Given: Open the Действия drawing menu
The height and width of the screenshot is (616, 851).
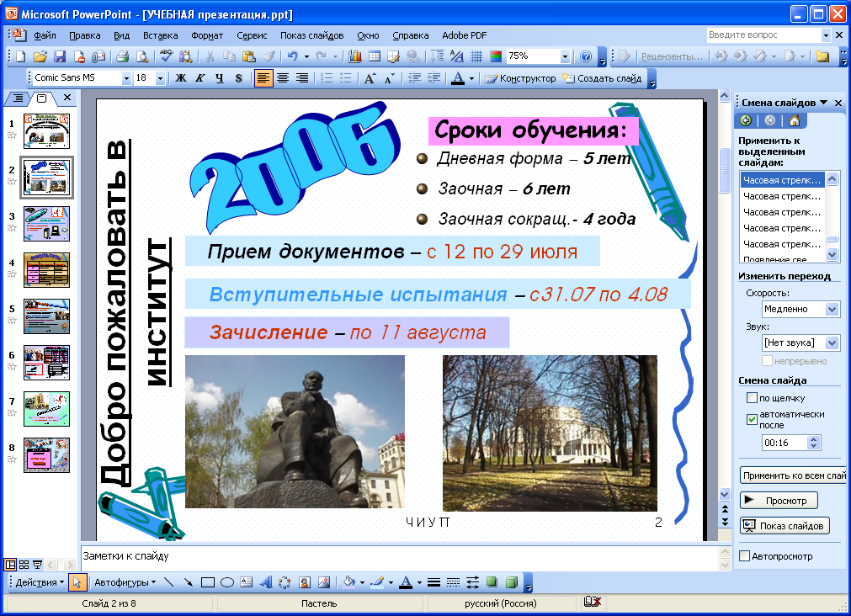Looking at the screenshot, I should 40,582.
